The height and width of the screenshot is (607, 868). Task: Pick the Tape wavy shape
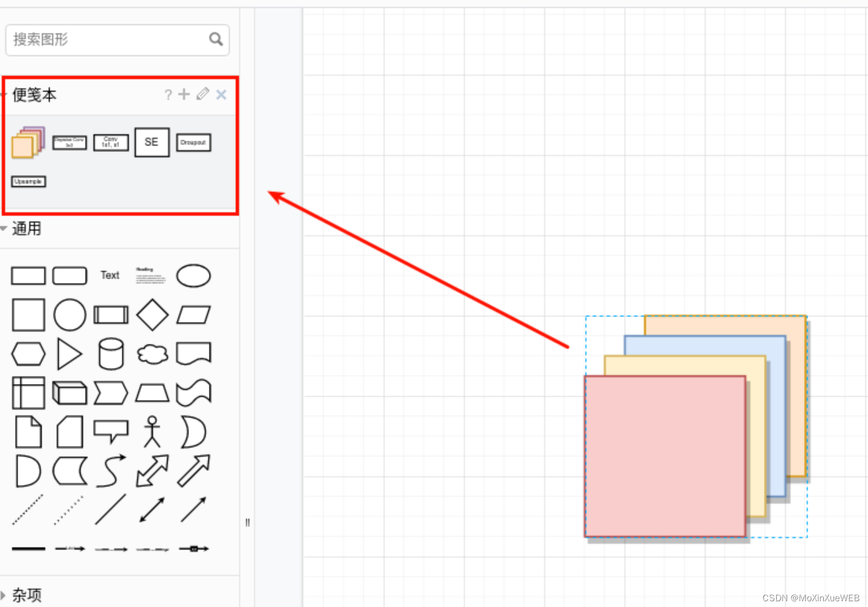[x=193, y=393]
